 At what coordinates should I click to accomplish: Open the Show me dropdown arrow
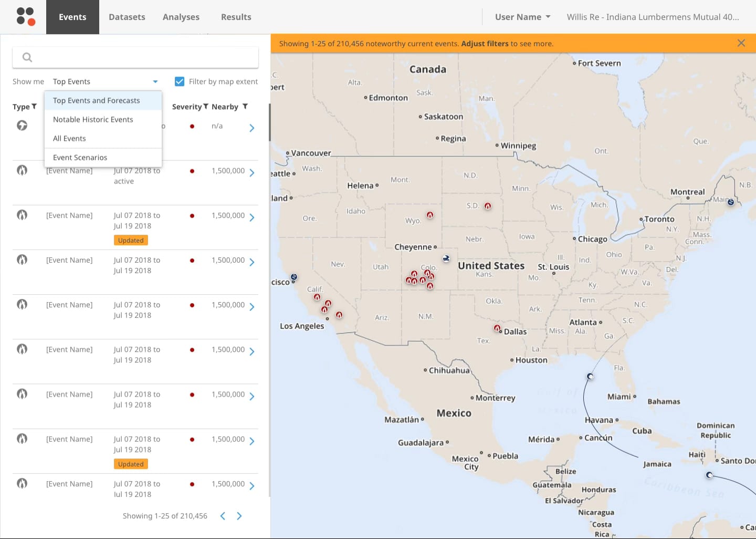[155, 81]
